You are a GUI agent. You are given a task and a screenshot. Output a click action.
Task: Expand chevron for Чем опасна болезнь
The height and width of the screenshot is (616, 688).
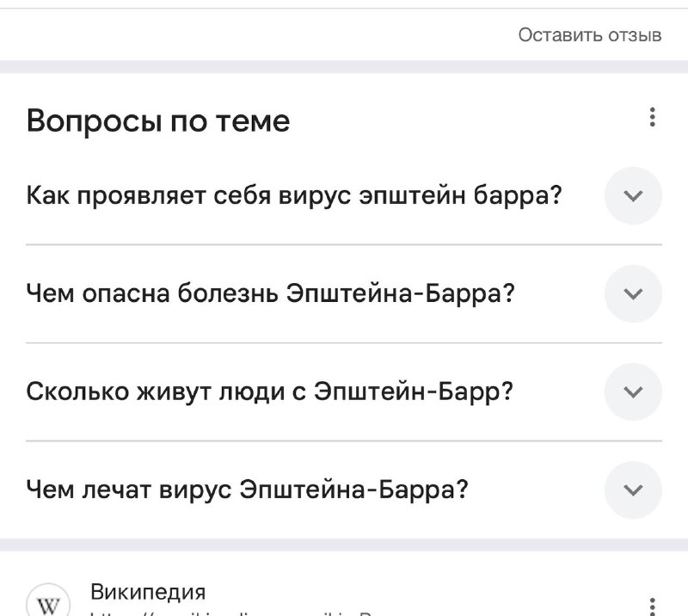[x=633, y=293]
